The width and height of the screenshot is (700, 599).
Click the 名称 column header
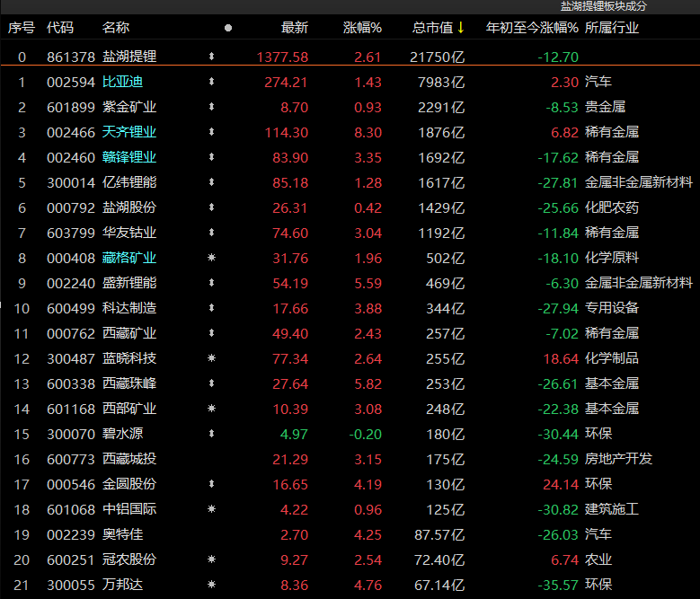coord(116,28)
